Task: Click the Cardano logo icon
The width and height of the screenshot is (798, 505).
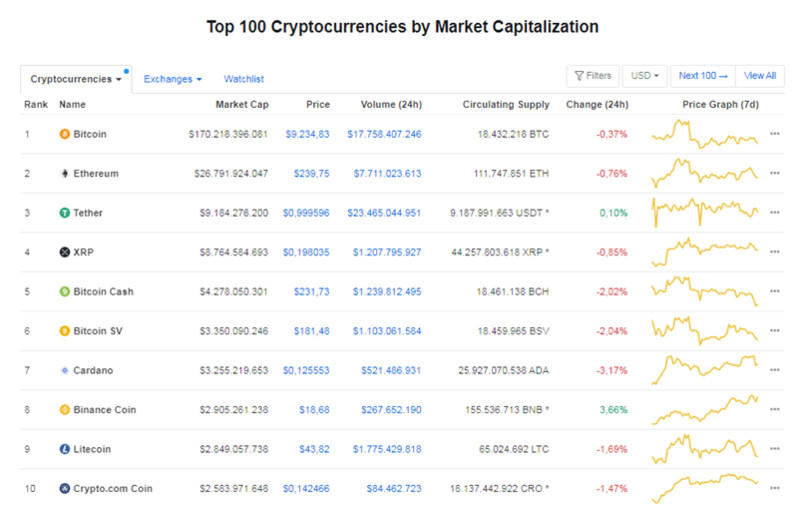Action: (65, 370)
